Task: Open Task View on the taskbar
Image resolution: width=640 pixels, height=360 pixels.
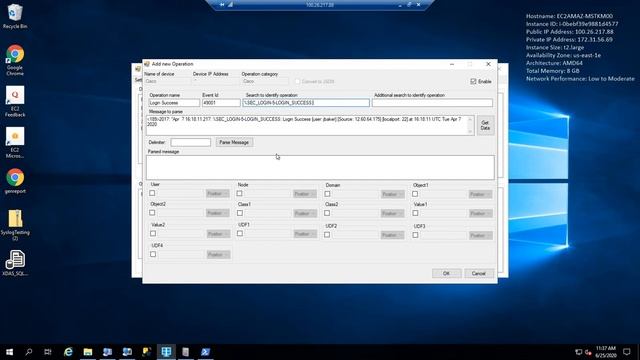Action: [x=48, y=352]
